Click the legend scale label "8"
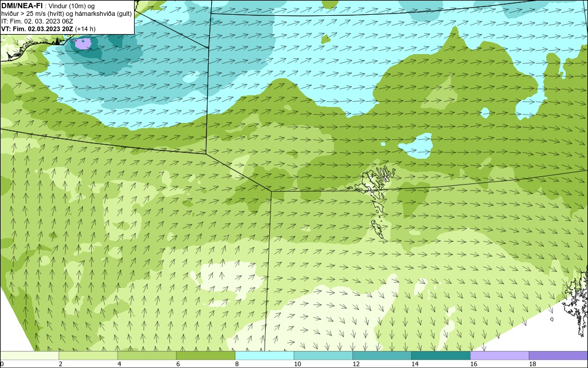Viewport: 588px width, 368px height. [236, 364]
